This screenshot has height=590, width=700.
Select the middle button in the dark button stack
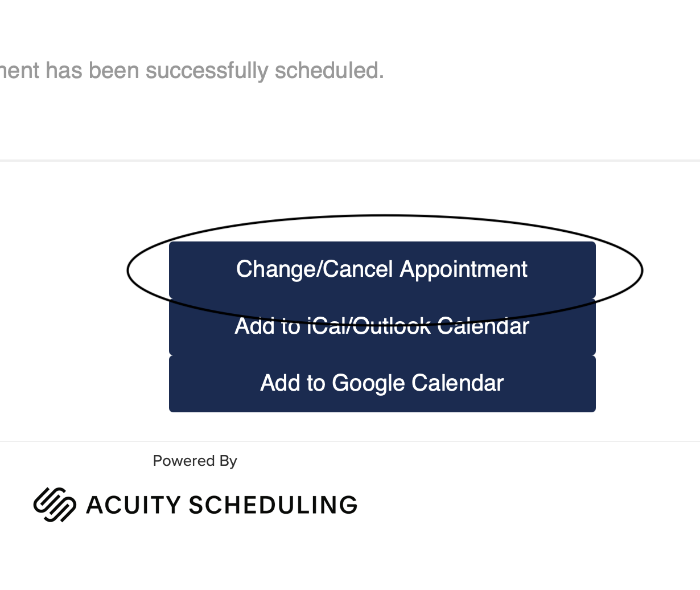(x=382, y=326)
